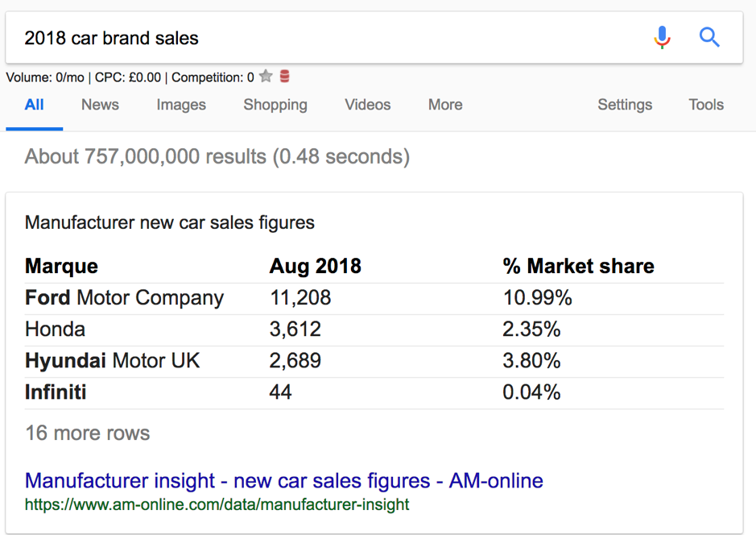Click the "% Market share" column header
The image size is (756, 535).
[x=577, y=266]
